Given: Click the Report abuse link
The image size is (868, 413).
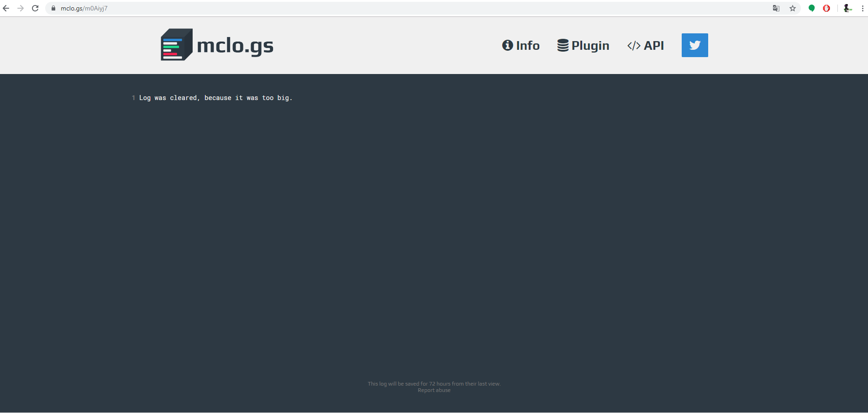Looking at the screenshot, I should (x=434, y=390).
